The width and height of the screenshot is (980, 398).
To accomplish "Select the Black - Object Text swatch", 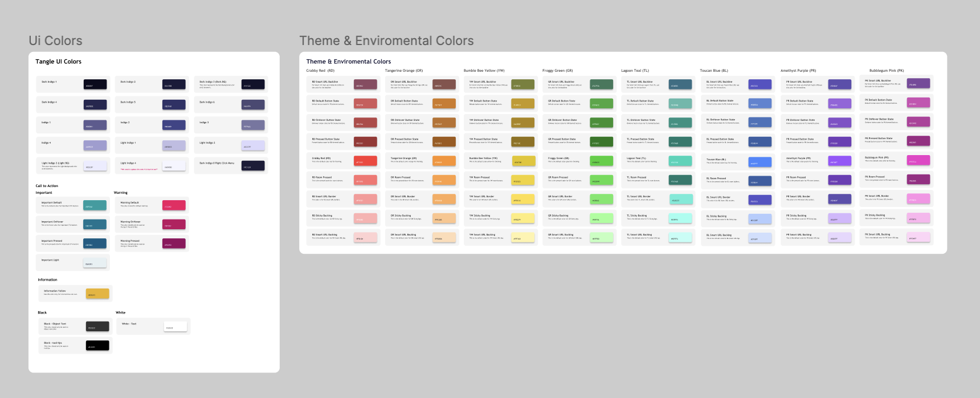I will point(97,326).
